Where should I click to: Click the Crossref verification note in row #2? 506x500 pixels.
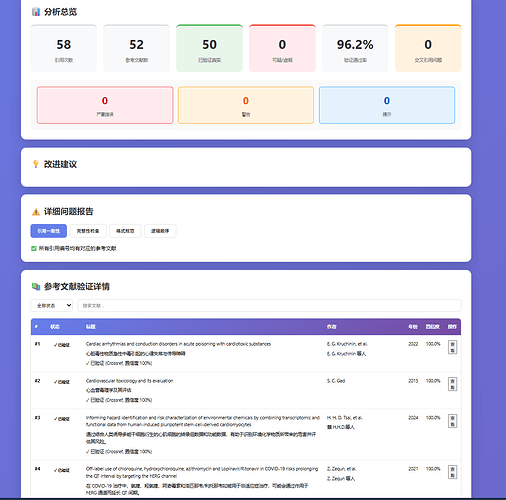tap(119, 400)
